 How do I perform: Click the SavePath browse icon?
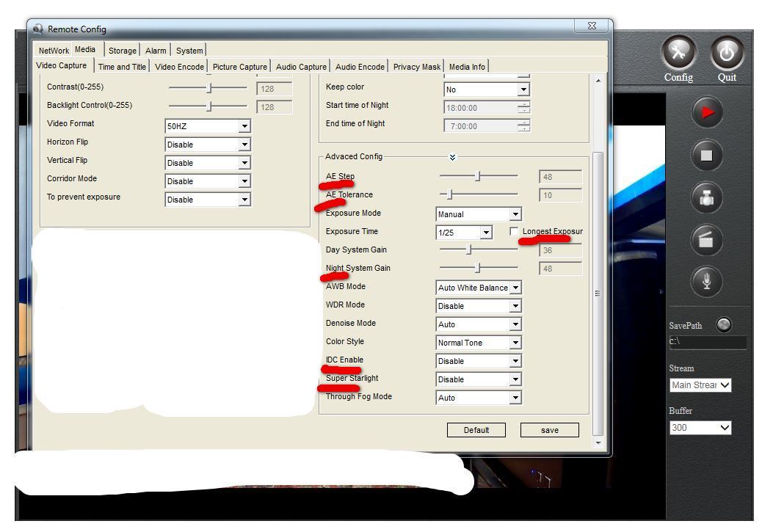click(723, 325)
